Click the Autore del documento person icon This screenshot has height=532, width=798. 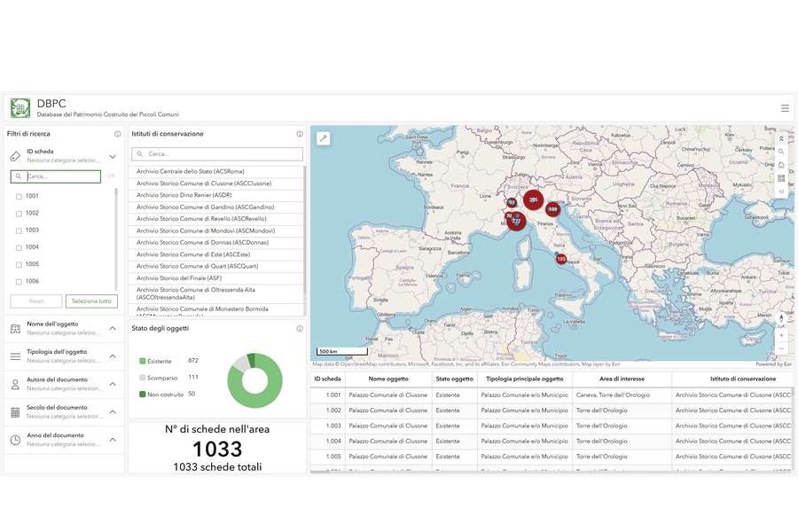point(15,384)
